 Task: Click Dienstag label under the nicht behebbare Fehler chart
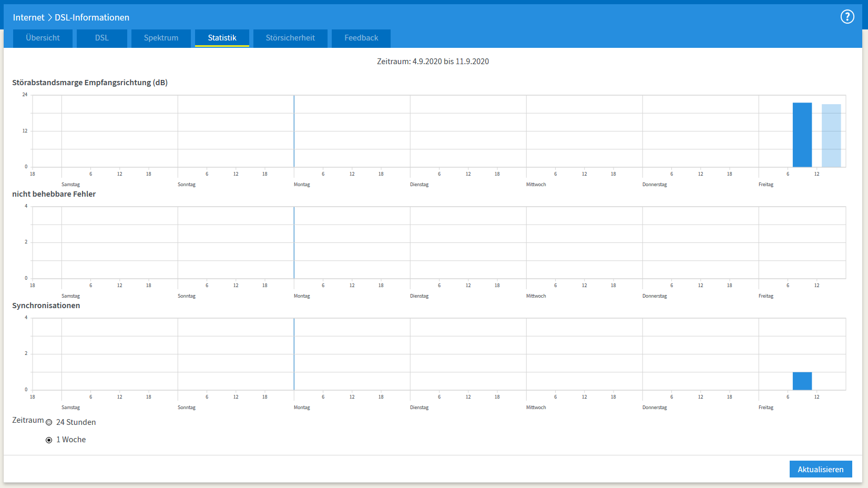coord(419,296)
